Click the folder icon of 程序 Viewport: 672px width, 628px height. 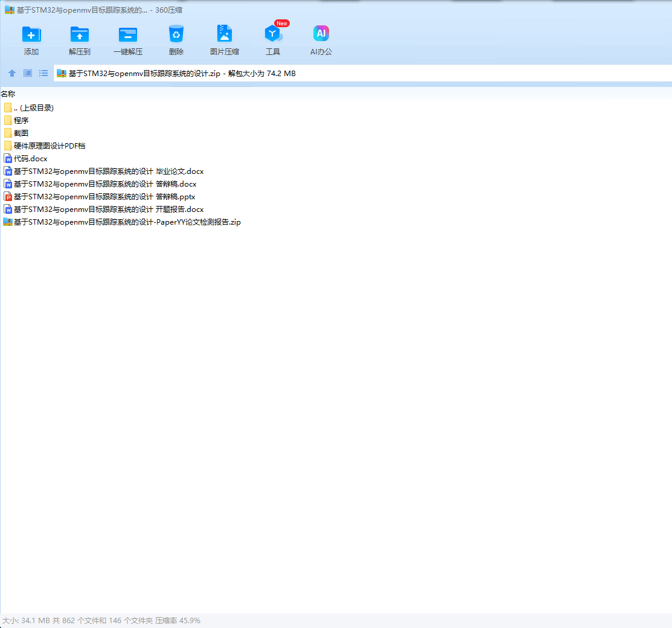tap(8, 120)
